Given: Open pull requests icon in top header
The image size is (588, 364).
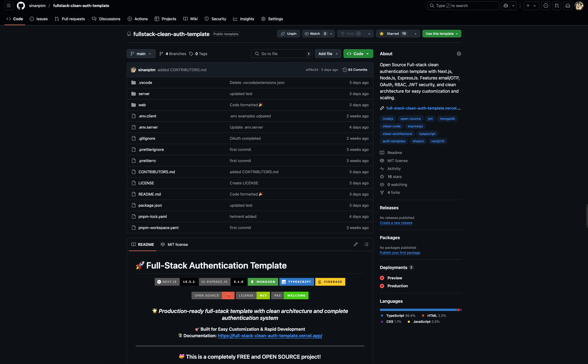Looking at the screenshot, I should click(557, 6).
